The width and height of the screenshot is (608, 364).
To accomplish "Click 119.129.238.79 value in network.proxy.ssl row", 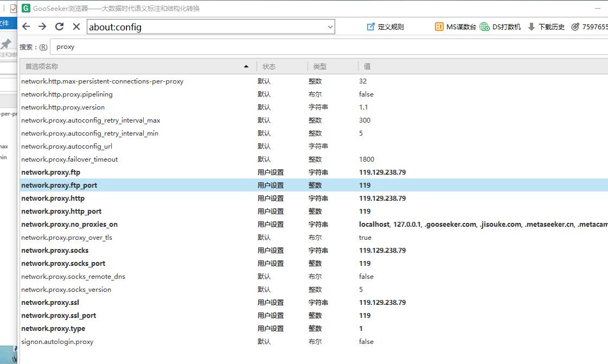I will tap(382, 303).
